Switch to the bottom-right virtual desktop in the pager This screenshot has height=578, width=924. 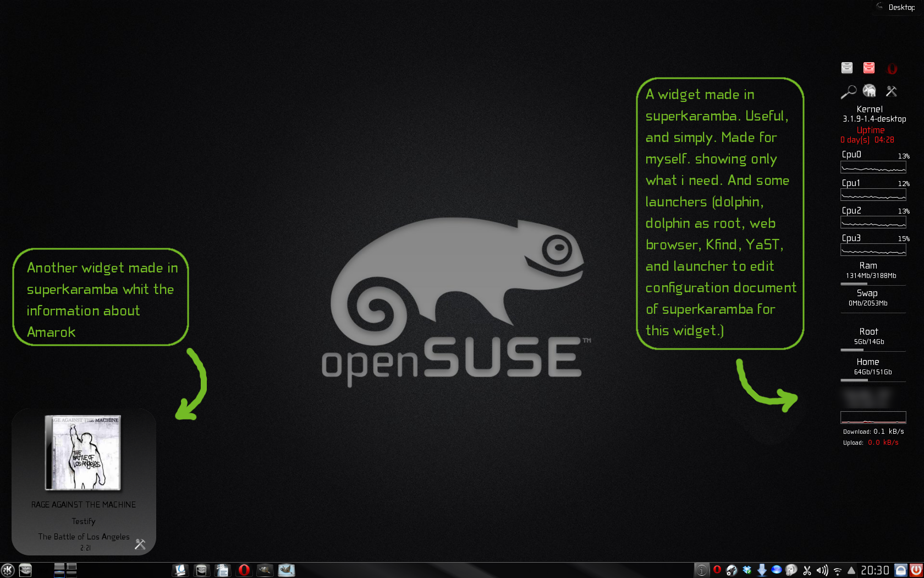coord(71,574)
